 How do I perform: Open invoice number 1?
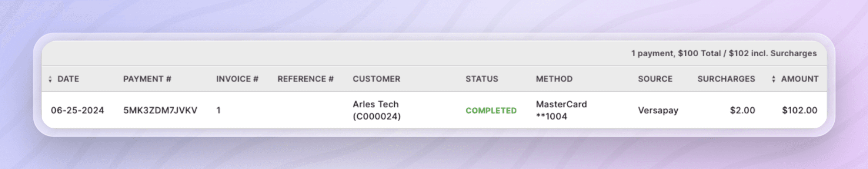tap(219, 111)
